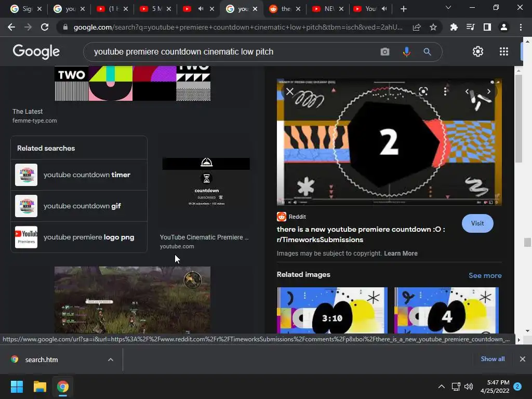The width and height of the screenshot is (532, 399).
Task: Go to the next preview image
Action: (489, 91)
